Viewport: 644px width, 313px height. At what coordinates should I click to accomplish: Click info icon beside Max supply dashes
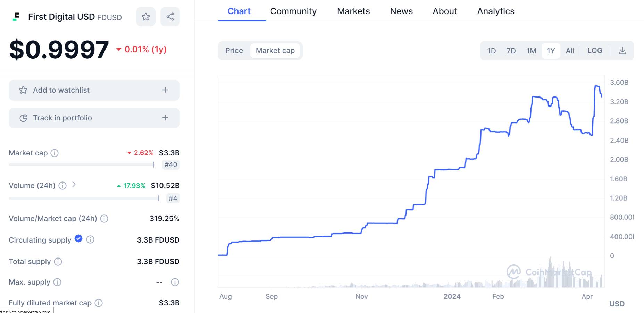175,282
